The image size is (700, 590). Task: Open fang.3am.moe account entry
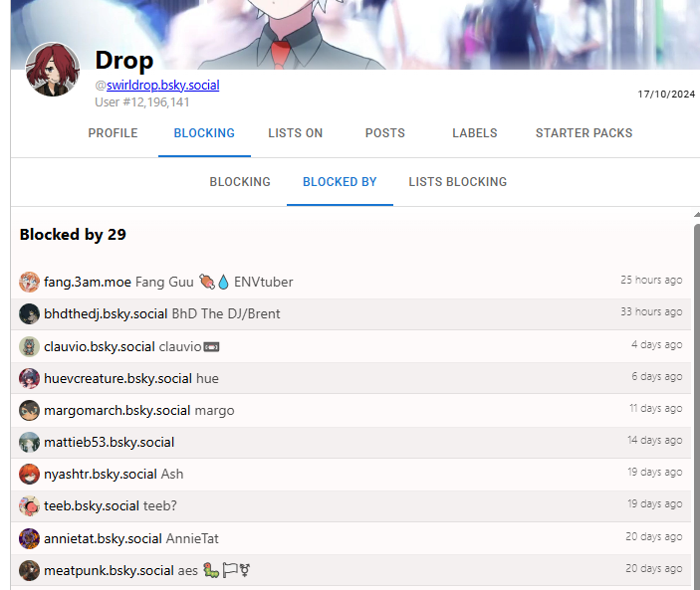point(350,282)
